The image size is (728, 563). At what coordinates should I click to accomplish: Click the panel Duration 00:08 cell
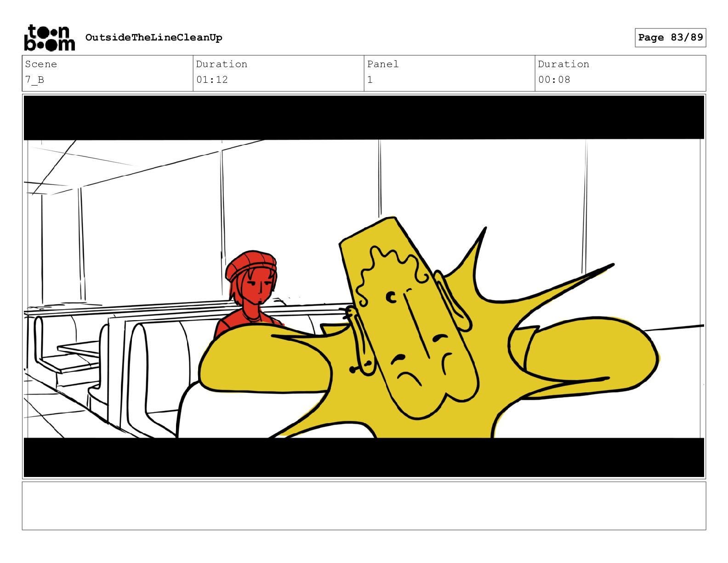pyautogui.click(x=620, y=73)
